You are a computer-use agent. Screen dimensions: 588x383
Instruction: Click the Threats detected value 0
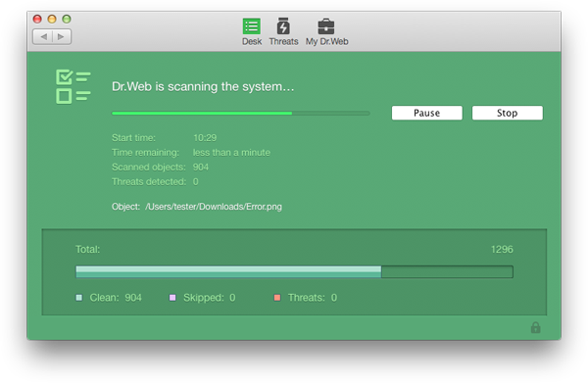[195, 182]
